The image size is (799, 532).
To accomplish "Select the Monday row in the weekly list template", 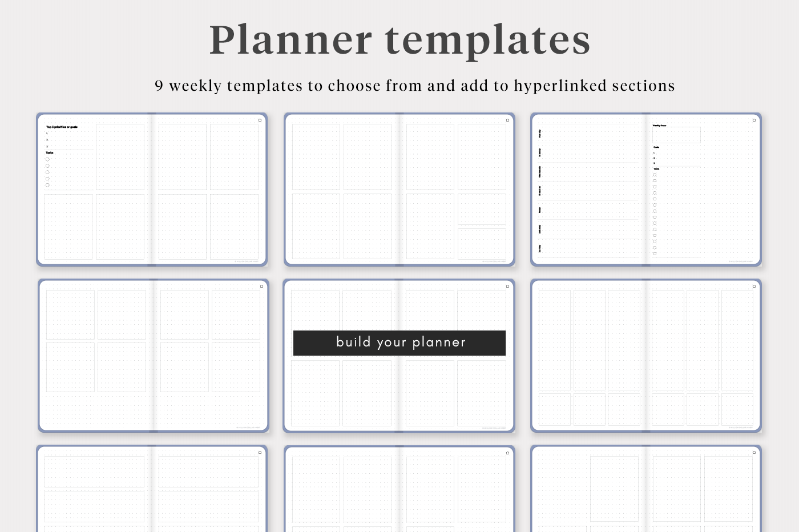I will 588,134.
